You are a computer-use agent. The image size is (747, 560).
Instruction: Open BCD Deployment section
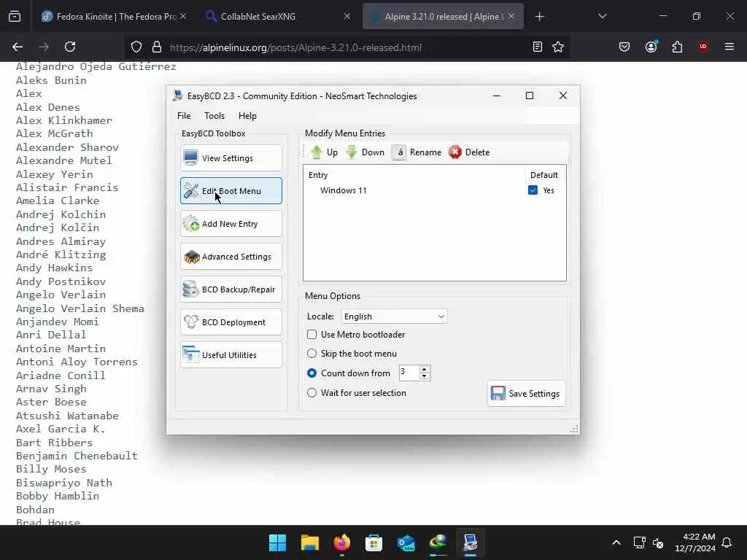[x=231, y=322]
